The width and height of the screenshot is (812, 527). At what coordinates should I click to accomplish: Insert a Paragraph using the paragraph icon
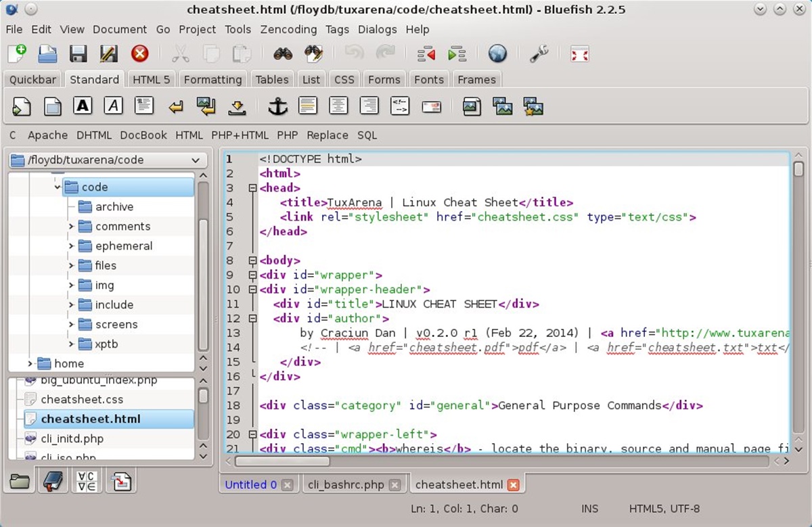[x=144, y=106]
